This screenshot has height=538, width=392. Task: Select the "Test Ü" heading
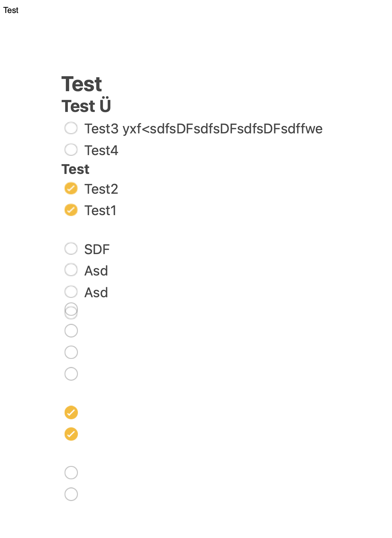tap(86, 106)
